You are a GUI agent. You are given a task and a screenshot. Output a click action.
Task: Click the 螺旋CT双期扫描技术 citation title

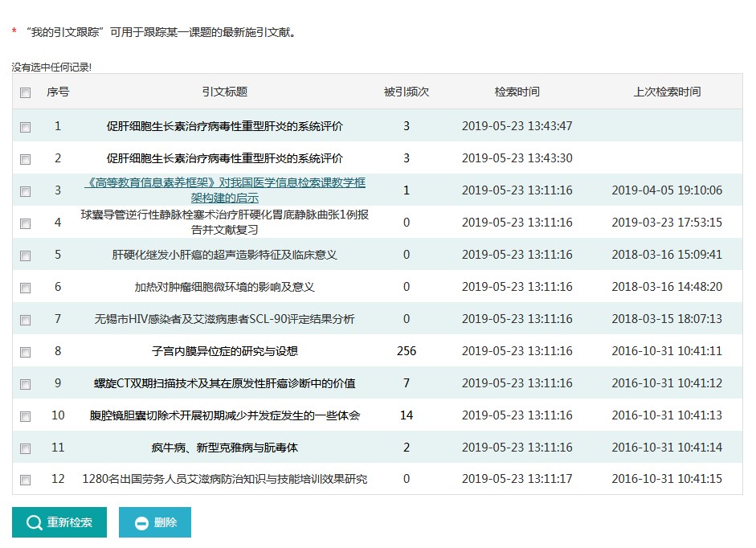pyautogui.click(x=225, y=383)
